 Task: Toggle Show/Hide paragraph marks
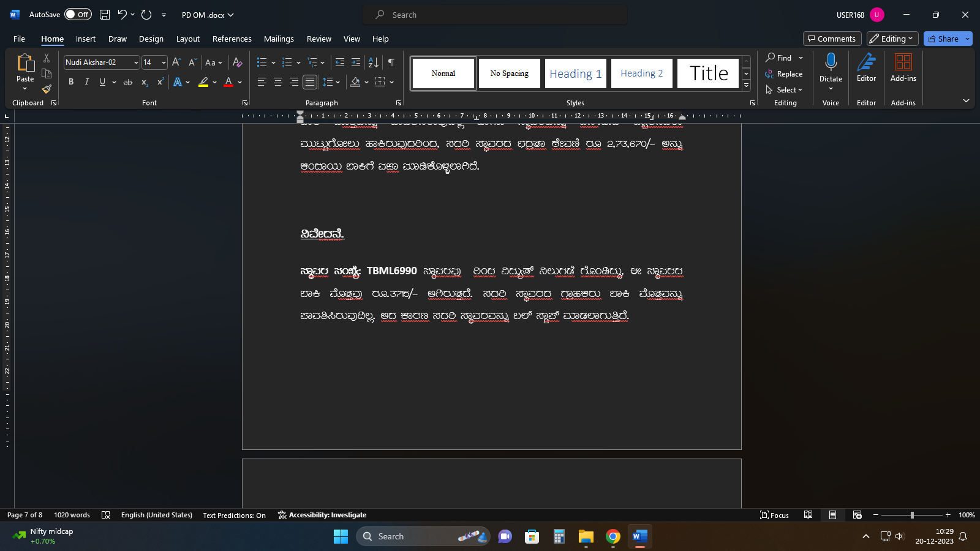pos(391,62)
